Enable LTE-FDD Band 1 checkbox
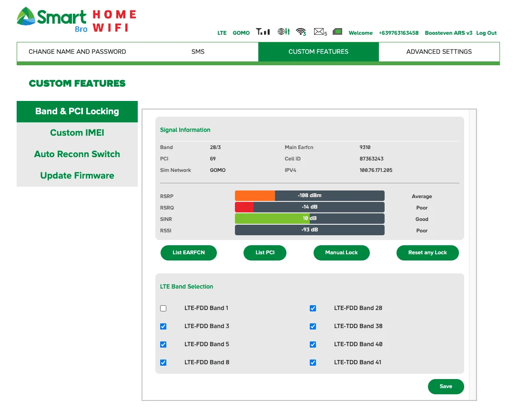The height and width of the screenshot is (420, 529). click(163, 309)
